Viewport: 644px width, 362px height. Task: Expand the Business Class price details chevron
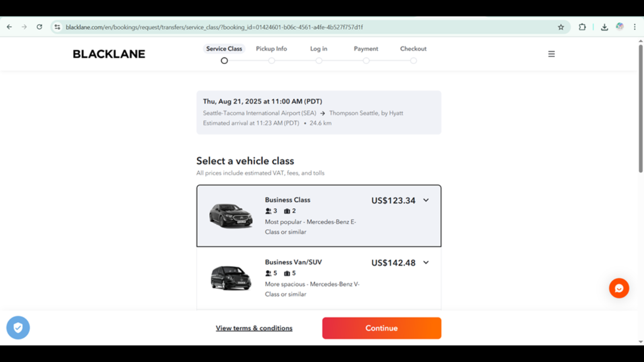coord(426,200)
